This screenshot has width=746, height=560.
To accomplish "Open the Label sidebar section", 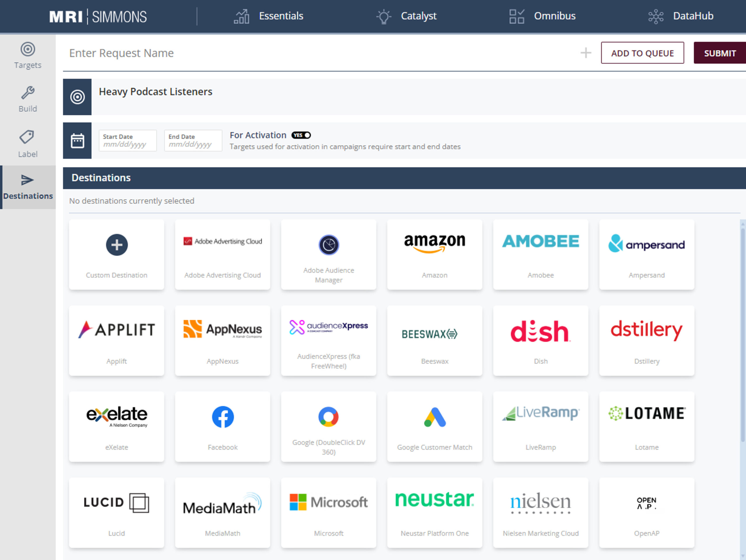I will (x=28, y=144).
